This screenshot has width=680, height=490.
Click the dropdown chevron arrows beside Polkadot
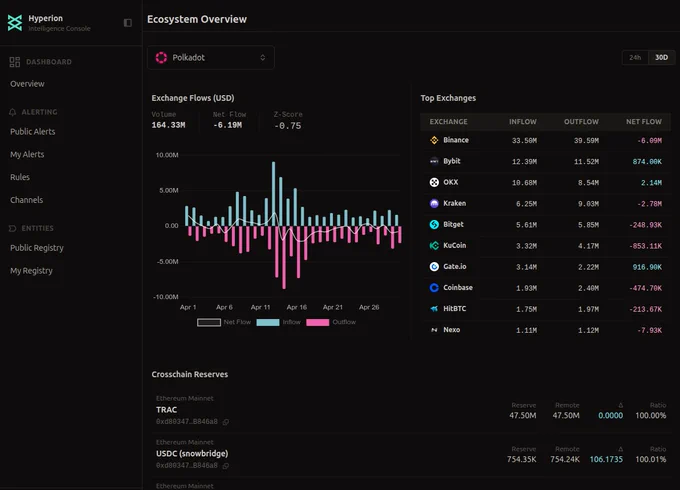click(x=262, y=58)
